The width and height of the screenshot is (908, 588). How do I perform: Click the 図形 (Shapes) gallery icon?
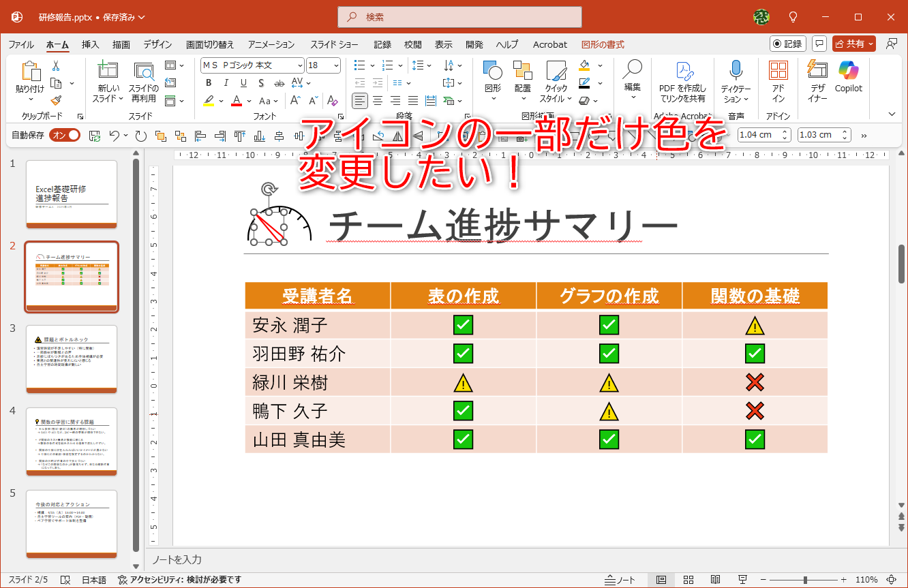pos(492,72)
